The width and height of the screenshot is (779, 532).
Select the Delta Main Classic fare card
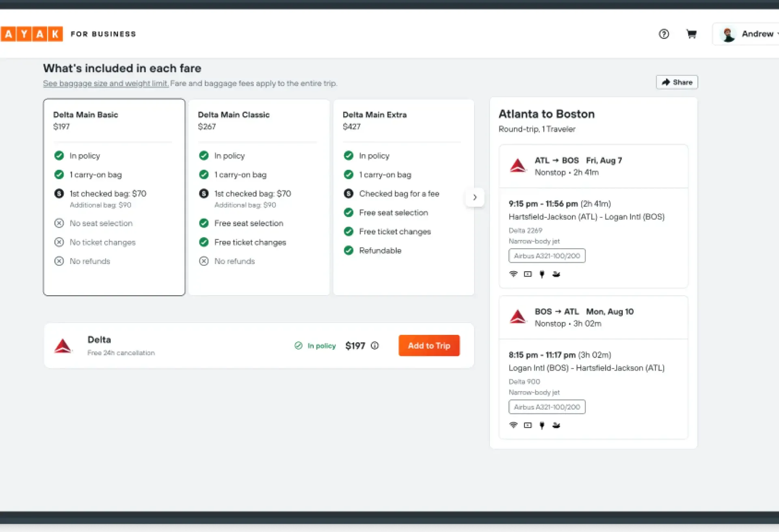[259, 197]
